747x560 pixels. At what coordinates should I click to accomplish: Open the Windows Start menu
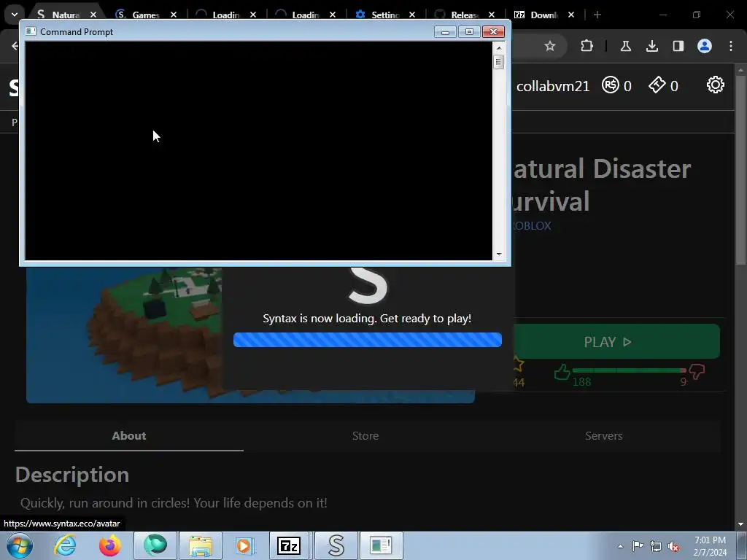coord(19,545)
